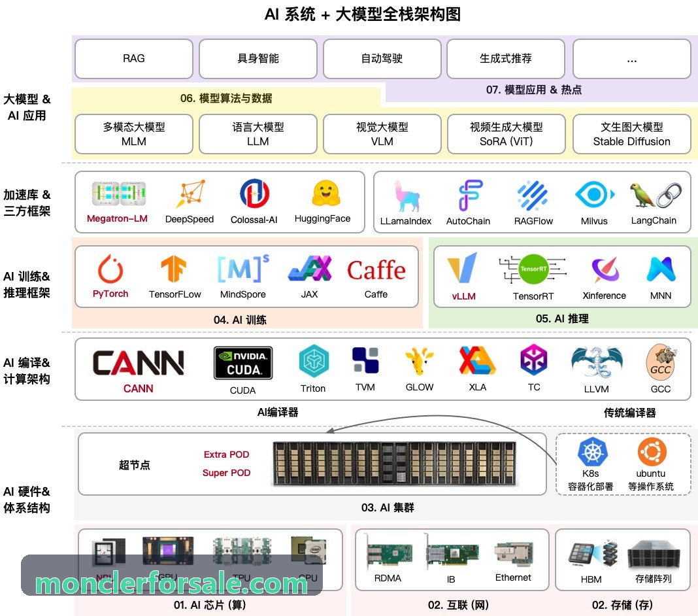Image resolution: width=698 pixels, height=616 pixels.
Task: Click the Megatron-LM diagram icon
Action: (x=119, y=194)
